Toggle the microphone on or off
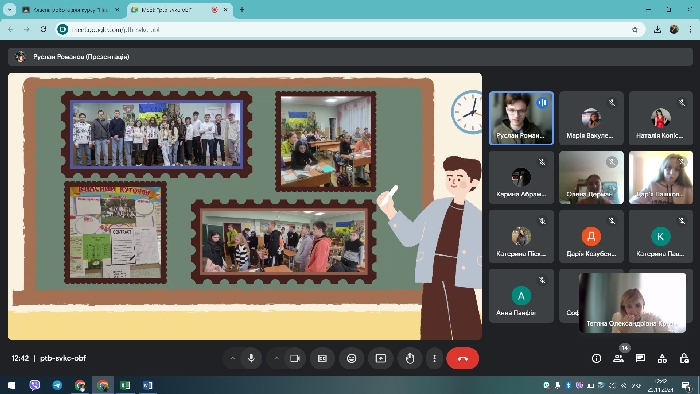700x394 pixels. point(251,358)
